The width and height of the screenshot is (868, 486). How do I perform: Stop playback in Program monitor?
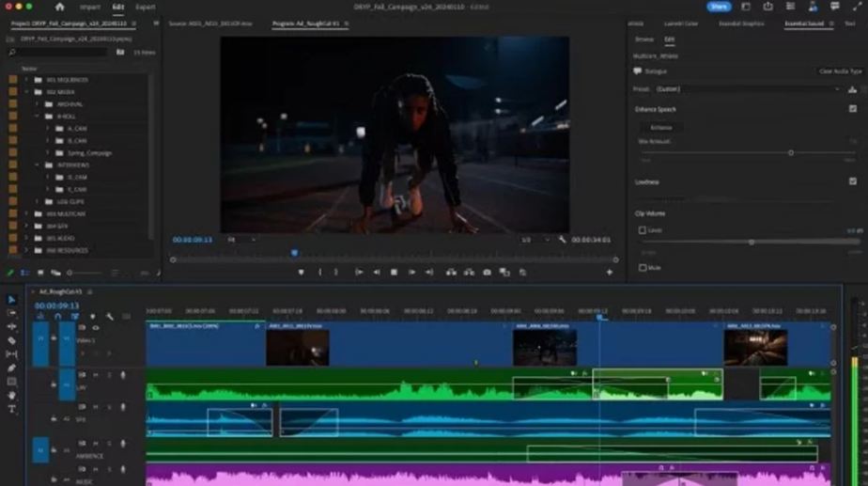395,272
